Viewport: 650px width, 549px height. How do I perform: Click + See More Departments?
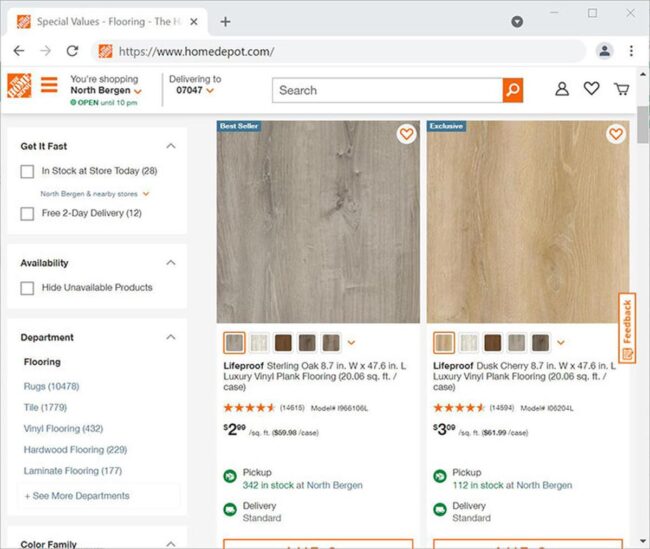tap(77, 496)
